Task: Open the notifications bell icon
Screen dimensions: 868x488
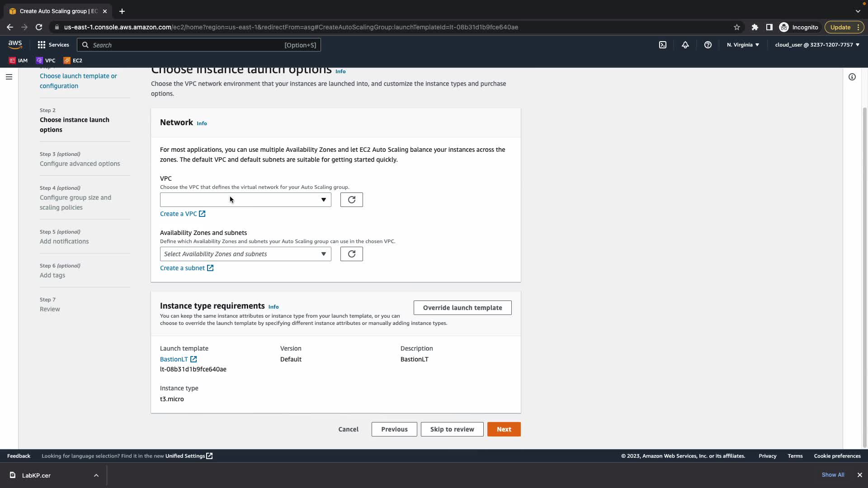Action: click(685, 45)
